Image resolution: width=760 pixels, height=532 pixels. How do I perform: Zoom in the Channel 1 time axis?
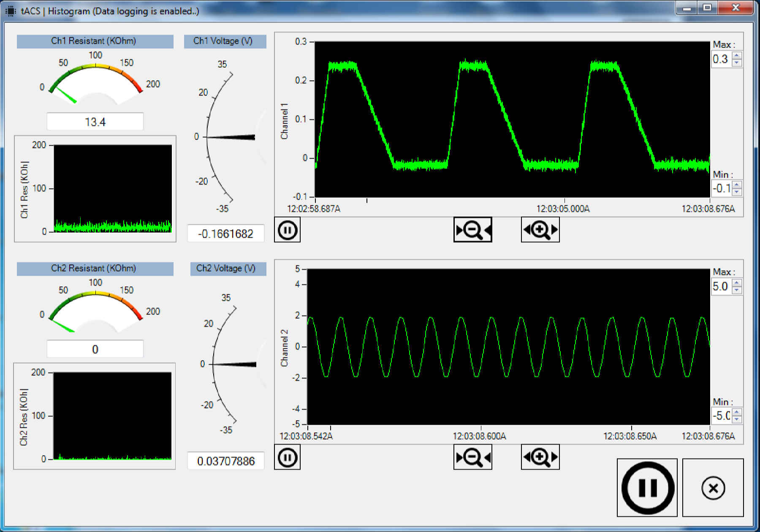(x=540, y=230)
